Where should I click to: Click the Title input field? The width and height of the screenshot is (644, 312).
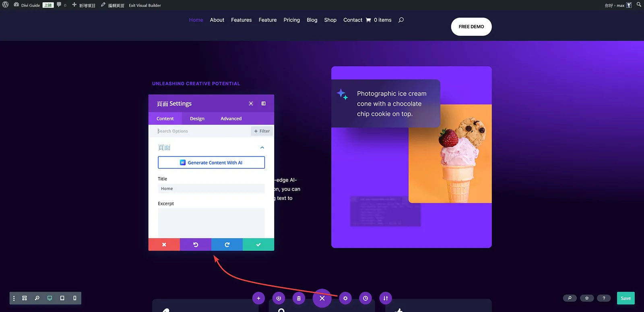click(211, 189)
